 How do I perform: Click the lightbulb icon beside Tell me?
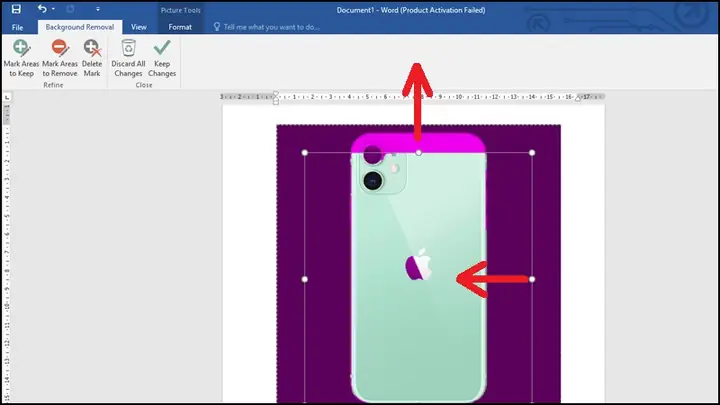click(x=217, y=27)
